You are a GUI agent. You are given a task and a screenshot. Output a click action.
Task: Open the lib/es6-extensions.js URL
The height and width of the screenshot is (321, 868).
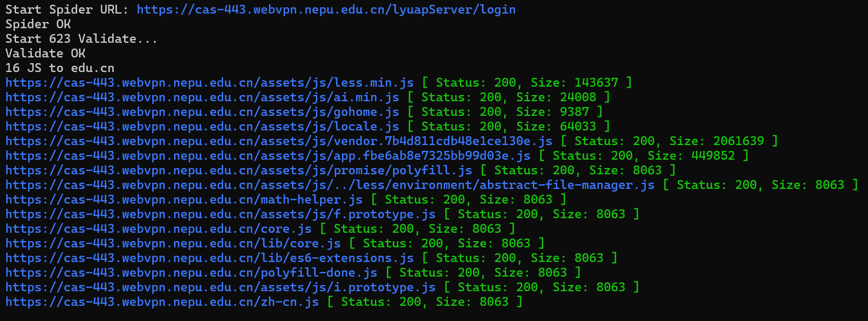tap(210, 258)
